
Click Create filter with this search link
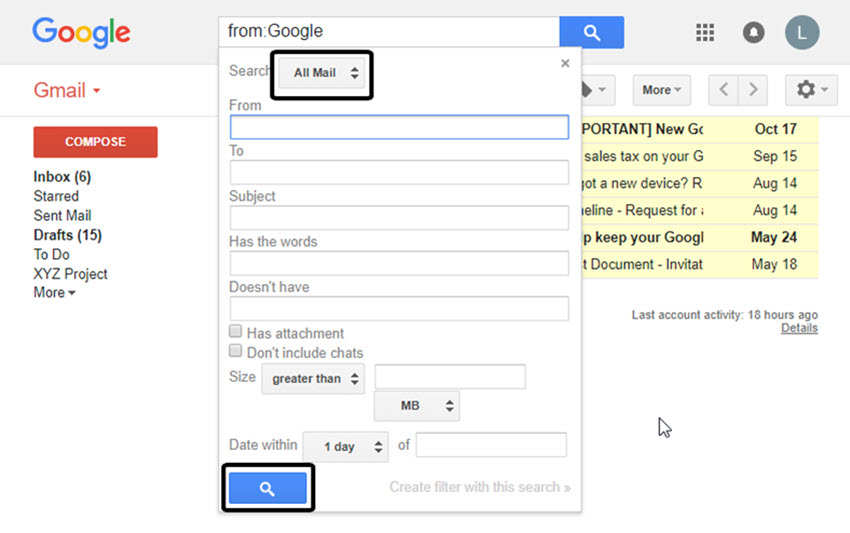coord(480,487)
